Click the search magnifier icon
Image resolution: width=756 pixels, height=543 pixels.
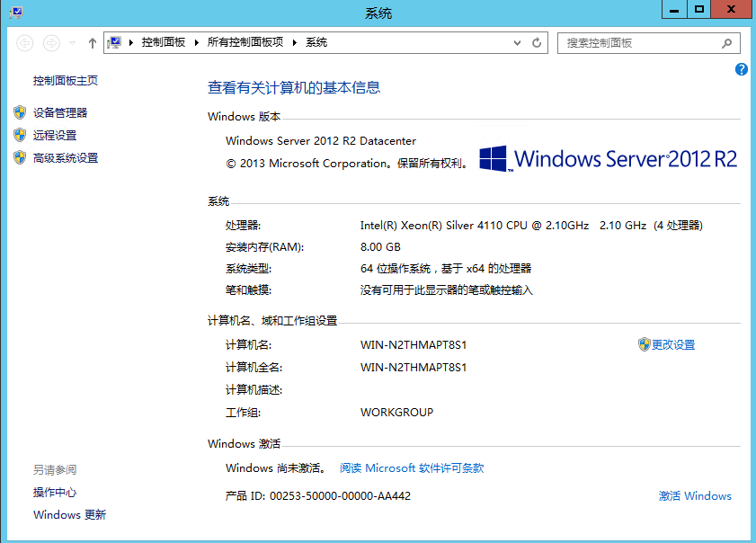point(726,43)
